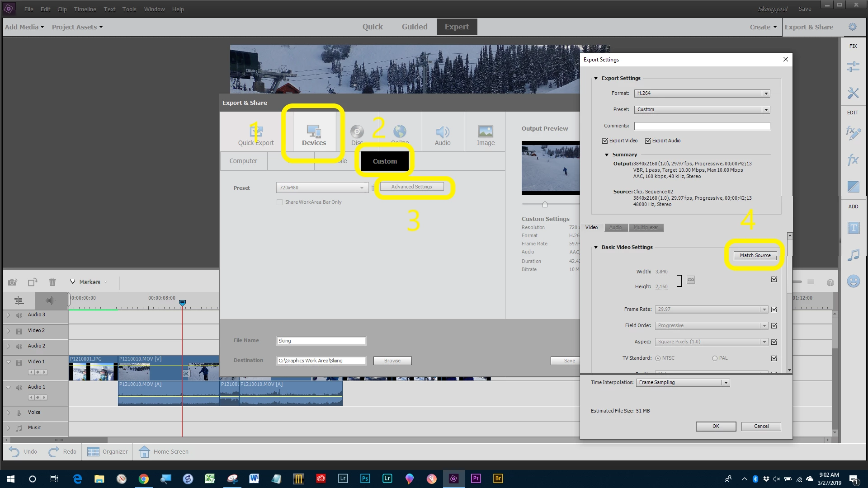Open the Tools panel icon in right sidebar
This screenshot has height=488, width=868.
(853, 93)
